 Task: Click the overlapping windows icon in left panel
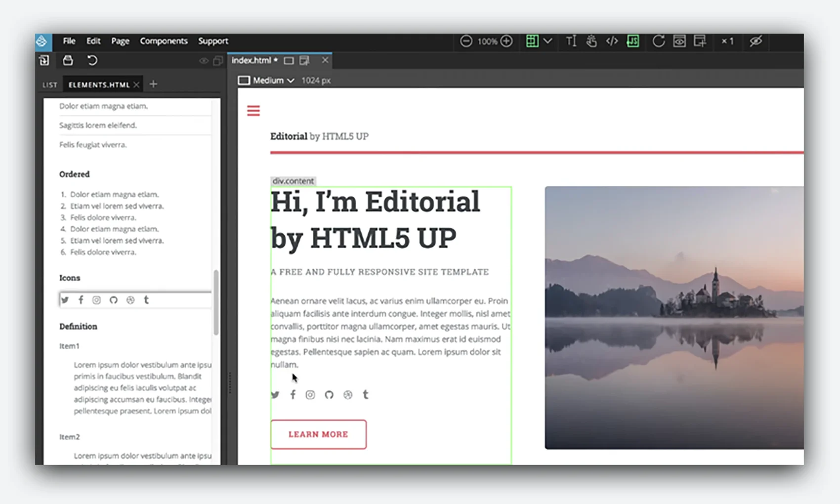click(217, 61)
